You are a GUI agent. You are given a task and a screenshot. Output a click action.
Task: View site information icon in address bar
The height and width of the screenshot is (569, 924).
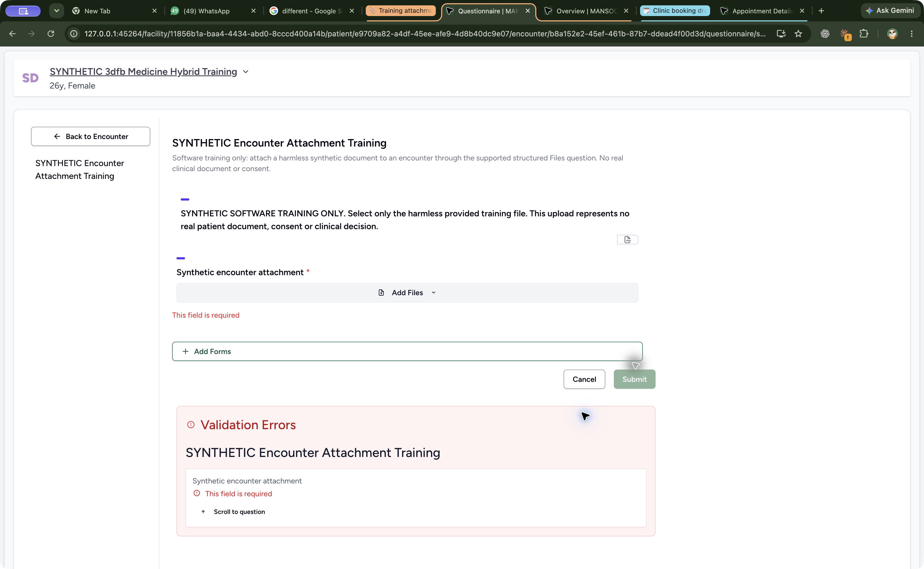[x=74, y=34]
